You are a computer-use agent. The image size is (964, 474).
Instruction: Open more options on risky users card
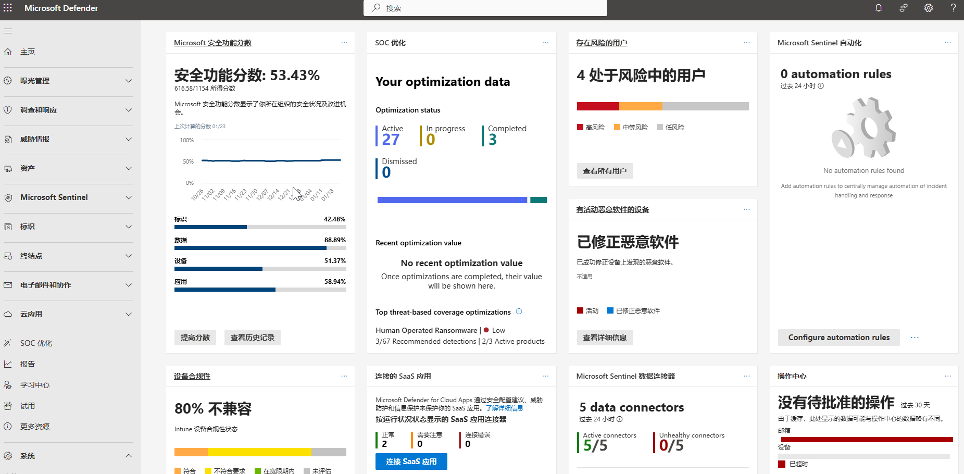click(x=746, y=42)
